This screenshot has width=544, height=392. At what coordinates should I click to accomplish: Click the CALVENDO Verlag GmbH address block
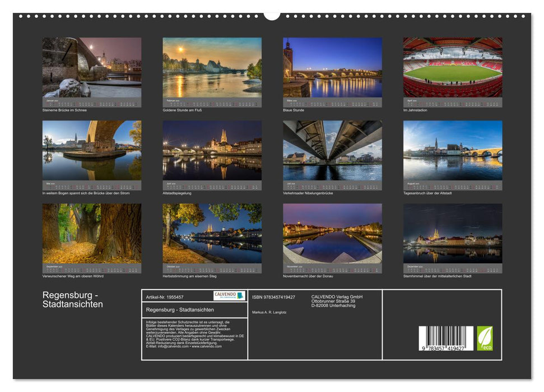coord(336,301)
